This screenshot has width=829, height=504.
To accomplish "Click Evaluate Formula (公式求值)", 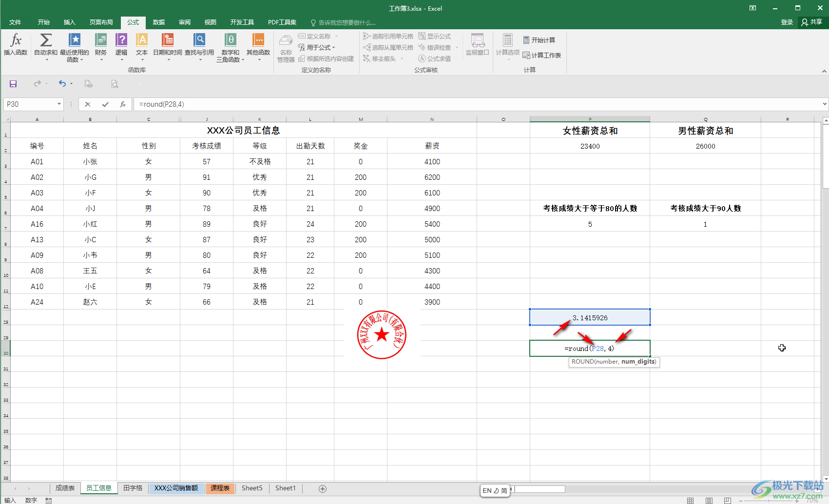I will 435,58.
